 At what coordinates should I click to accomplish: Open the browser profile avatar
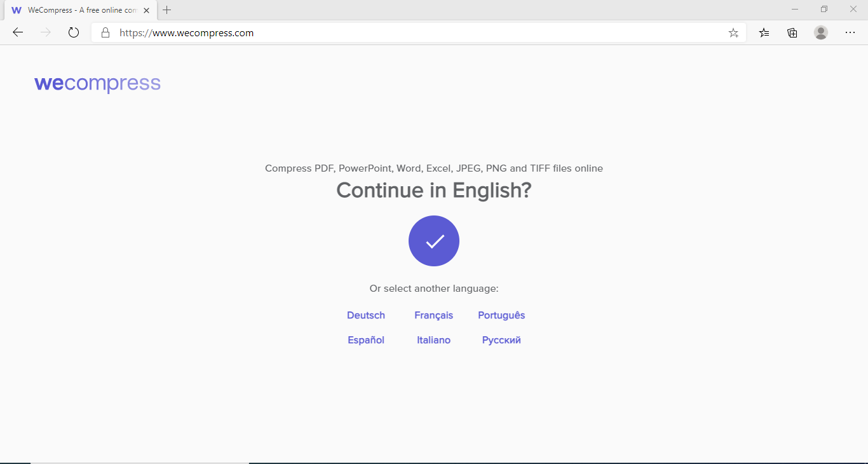point(821,32)
